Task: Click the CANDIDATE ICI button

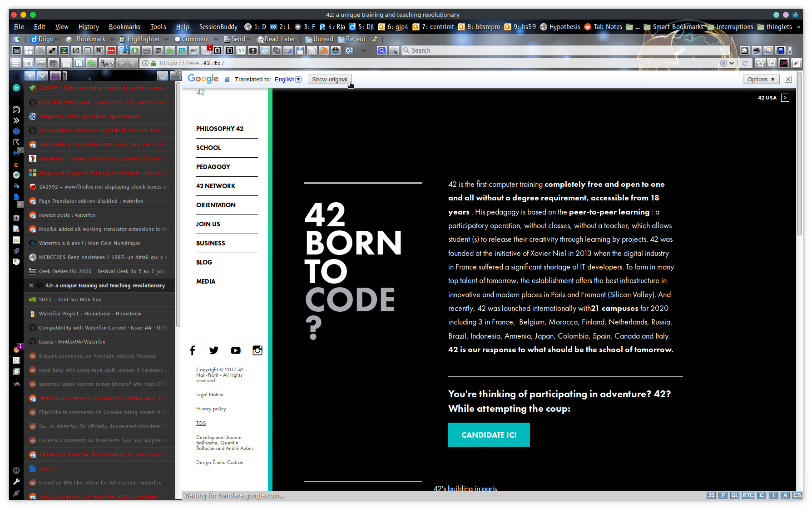Action: tap(489, 435)
